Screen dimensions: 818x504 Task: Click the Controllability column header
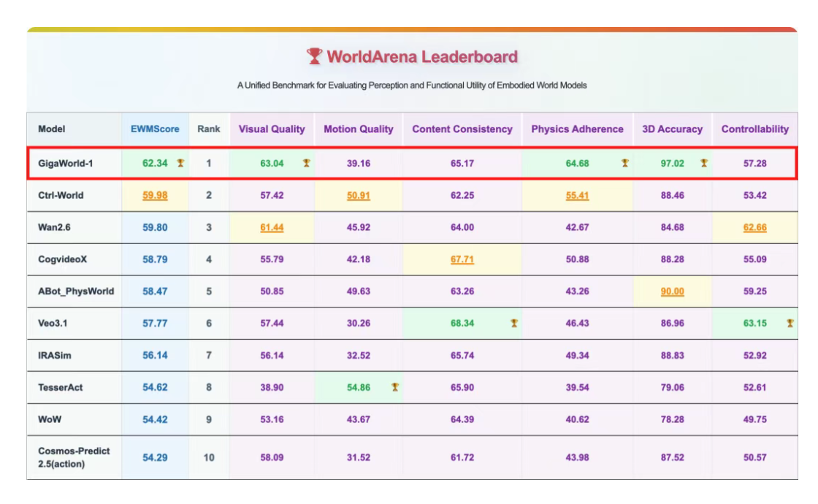[x=754, y=129]
